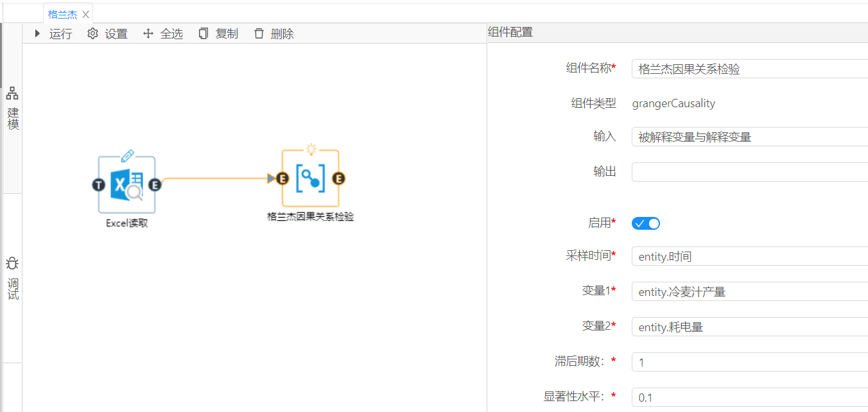
Task: Click the 删除 toolbar button
Action: click(x=273, y=34)
